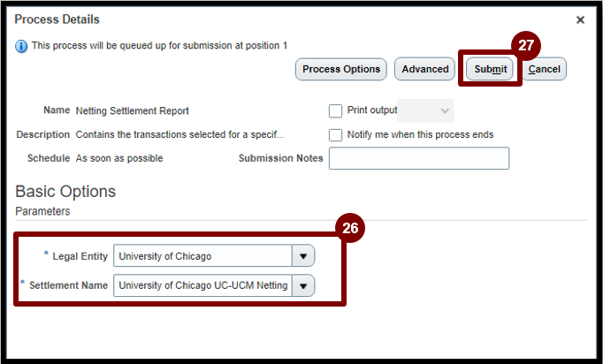Image resolution: width=603 pixels, height=364 pixels.
Task: Click the As soon as possible schedule text
Action: (x=119, y=158)
